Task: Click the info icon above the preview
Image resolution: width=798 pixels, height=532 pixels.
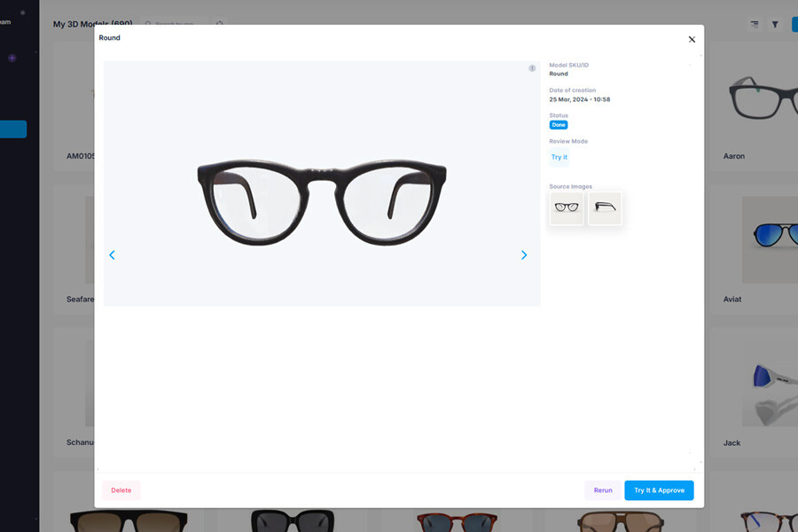Action: pyautogui.click(x=532, y=68)
